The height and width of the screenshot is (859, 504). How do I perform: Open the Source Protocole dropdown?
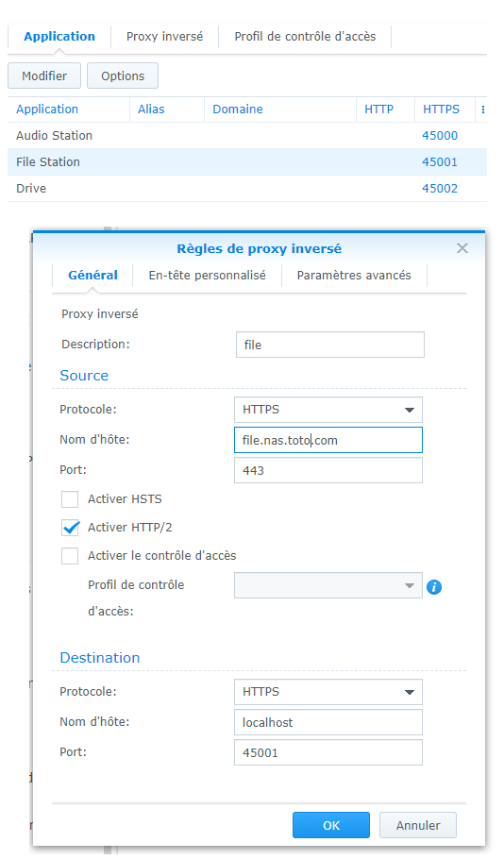pos(328,410)
